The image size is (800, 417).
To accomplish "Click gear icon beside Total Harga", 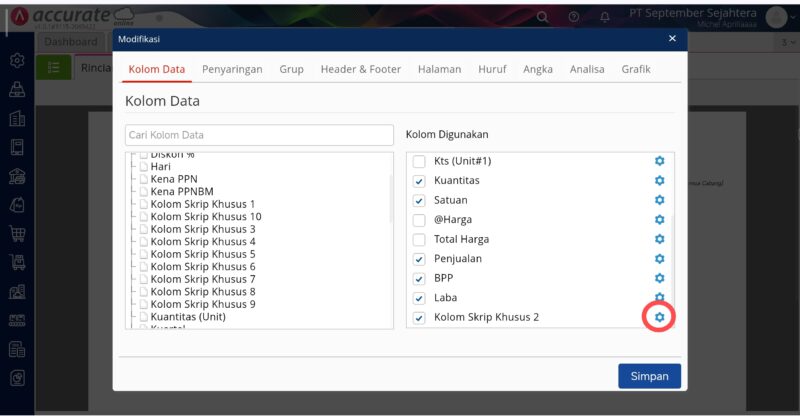I will pyautogui.click(x=659, y=239).
